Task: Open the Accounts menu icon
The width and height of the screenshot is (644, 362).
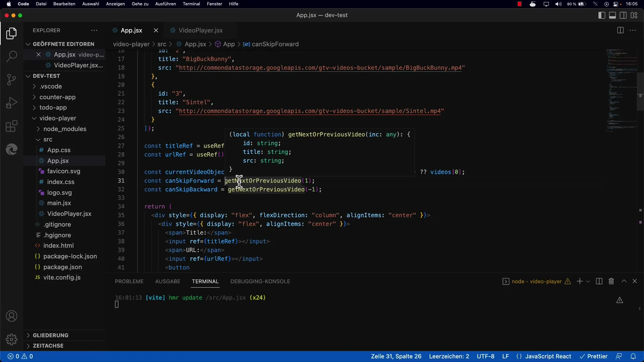Action: (x=11, y=316)
